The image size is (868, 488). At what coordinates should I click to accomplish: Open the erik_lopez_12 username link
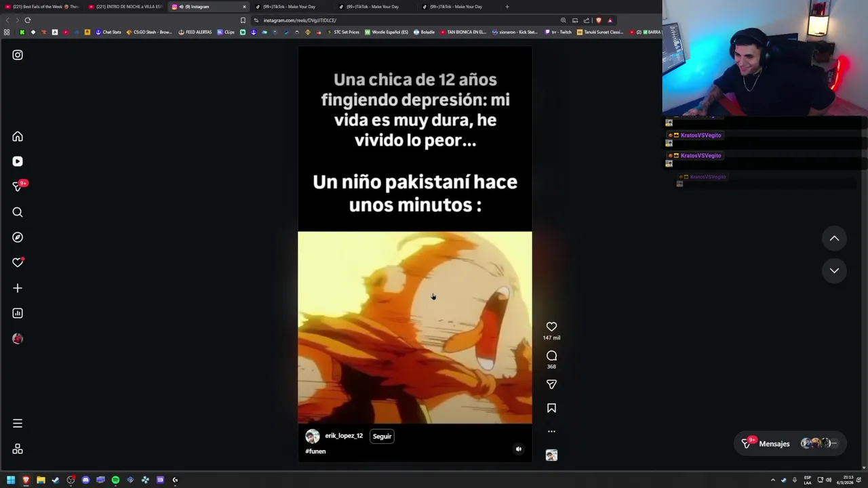pyautogui.click(x=344, y=436)
